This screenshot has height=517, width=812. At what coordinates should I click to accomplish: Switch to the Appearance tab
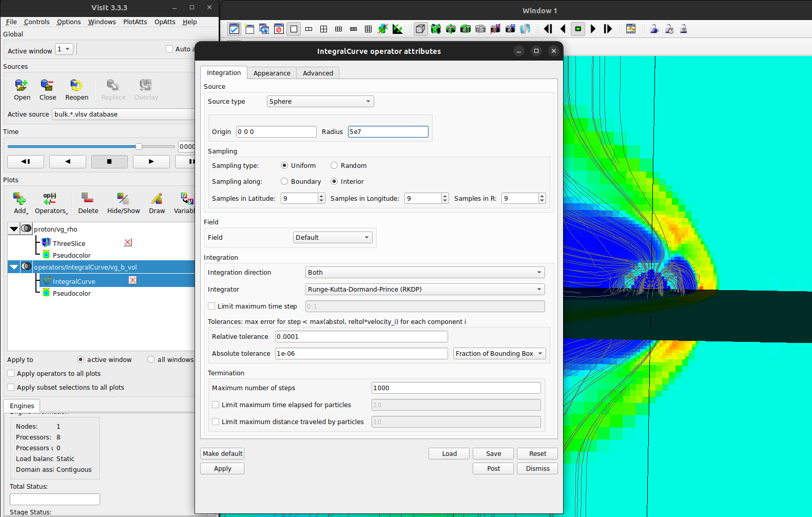pos(272,73)
